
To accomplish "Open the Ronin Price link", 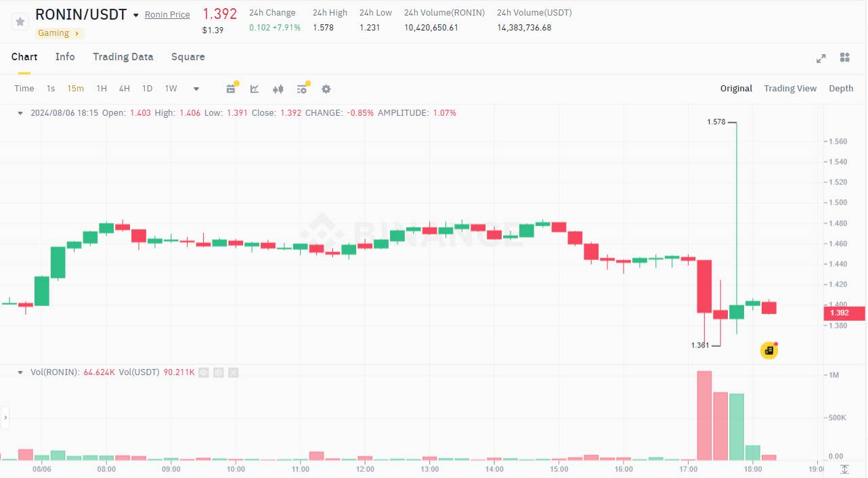I will tap(167, 15).
